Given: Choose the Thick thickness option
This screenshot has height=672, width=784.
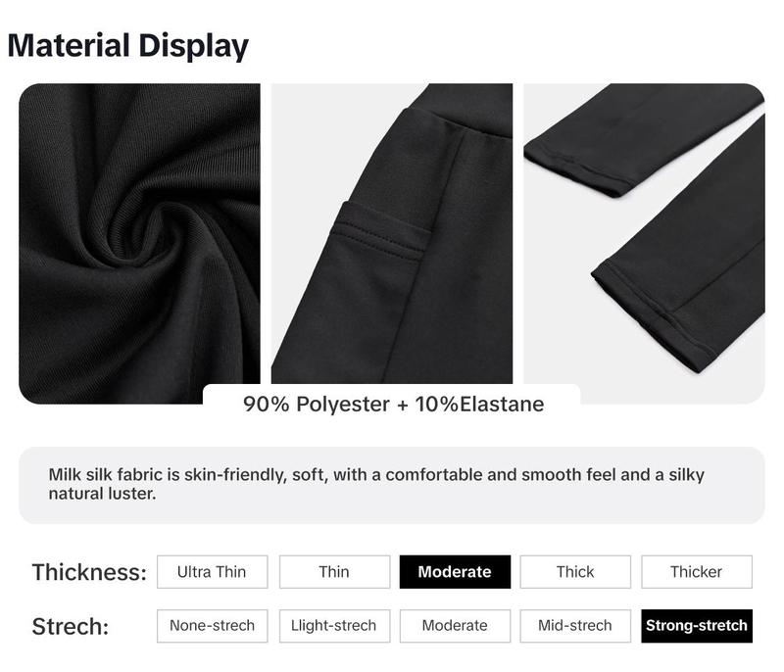Looking at the screenshot, I should tap(575, 571).
